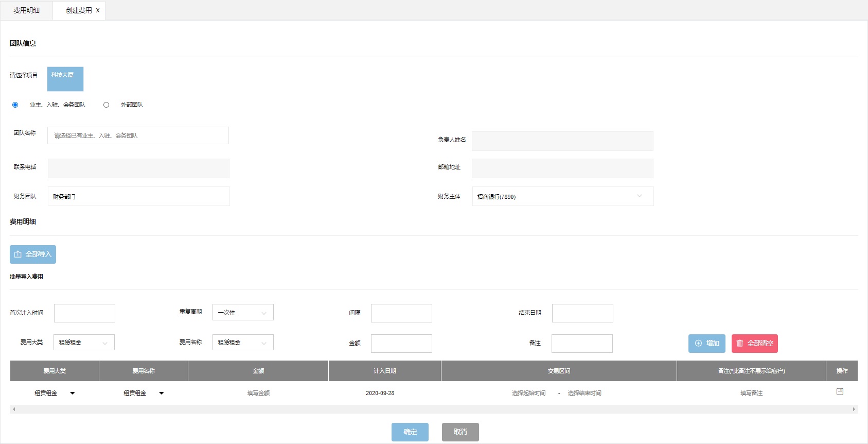Click the 取消 cancel button
The image size is (868, 444).
pyautogui.click(x=460, y=432)
